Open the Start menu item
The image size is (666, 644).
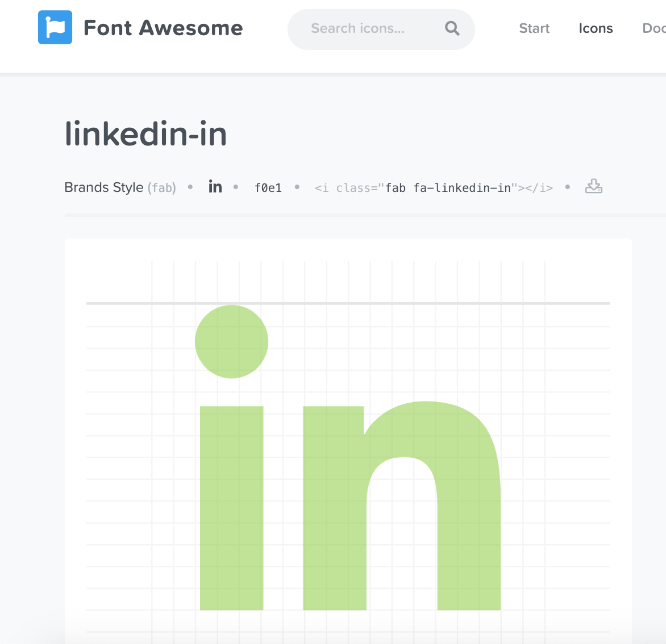534,28
